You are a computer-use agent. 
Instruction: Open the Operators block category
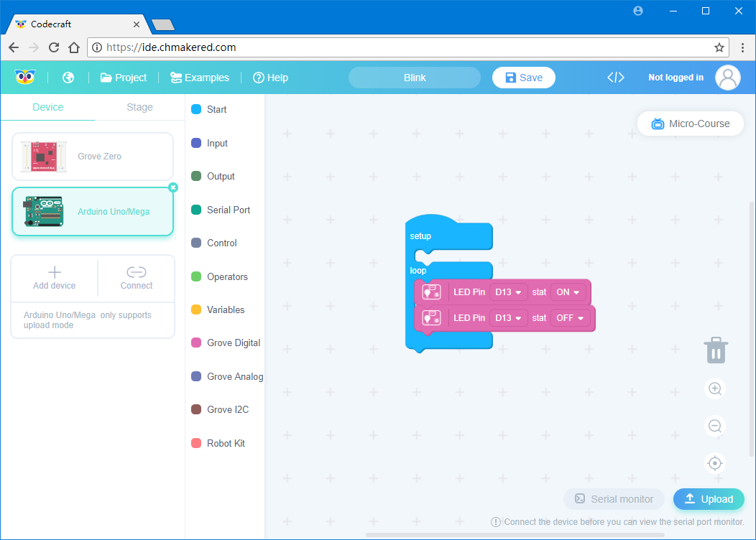(x=219, y=276)
